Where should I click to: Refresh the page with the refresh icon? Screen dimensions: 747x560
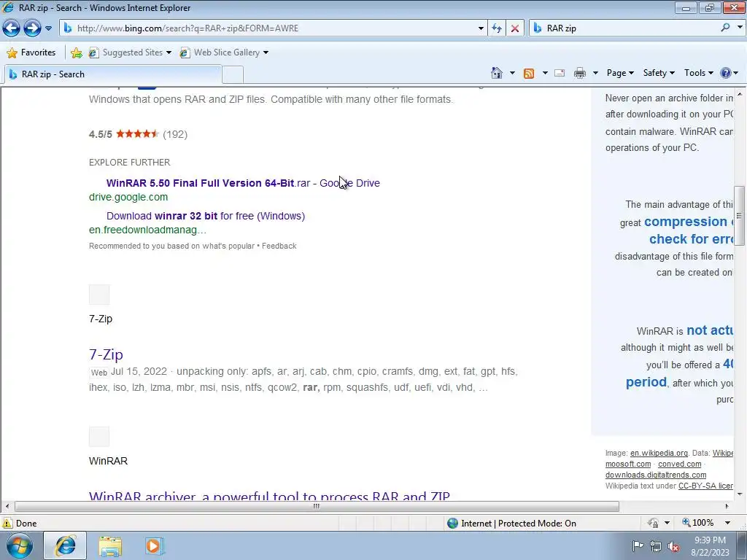(497, 28)
